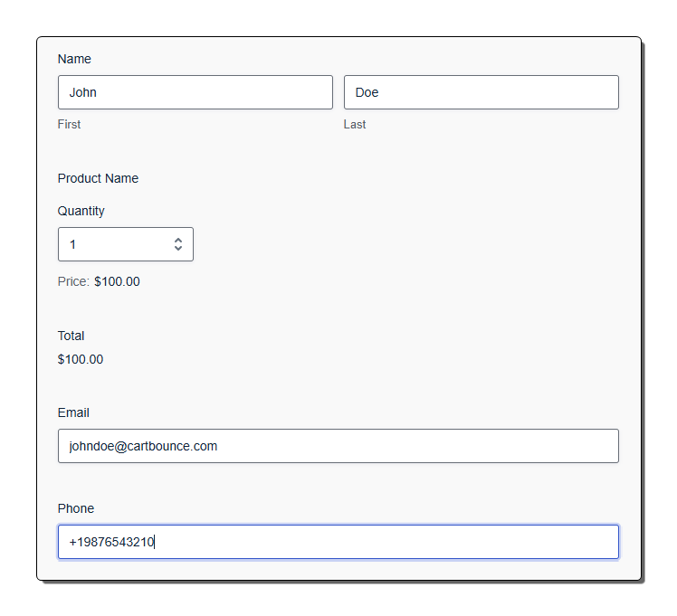Click the Name label at the top
677x616 pixels.
tap(74, 59)
